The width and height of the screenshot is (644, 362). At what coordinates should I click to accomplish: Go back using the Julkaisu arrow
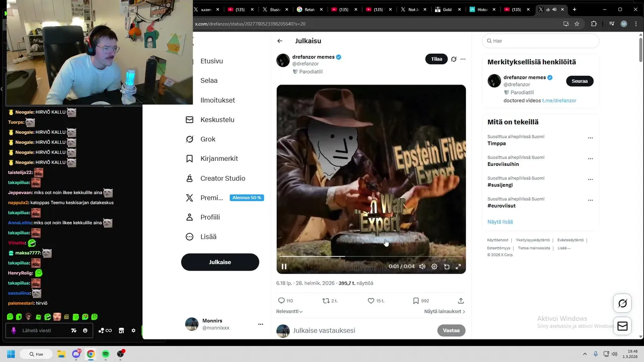[280, 41]
